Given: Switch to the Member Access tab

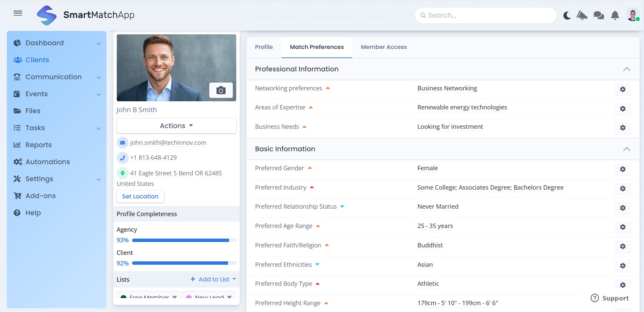Looking at the screenshot, I should tap(384, 47).
